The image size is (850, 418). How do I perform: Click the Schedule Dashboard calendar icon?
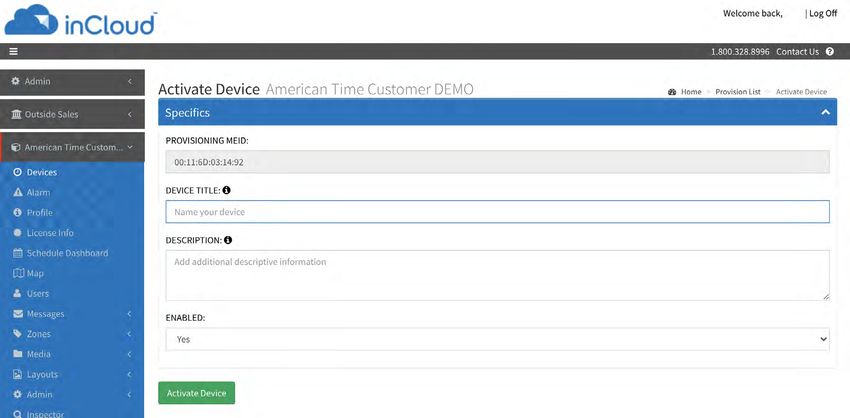pyautogui.click(x=17, y=253)
